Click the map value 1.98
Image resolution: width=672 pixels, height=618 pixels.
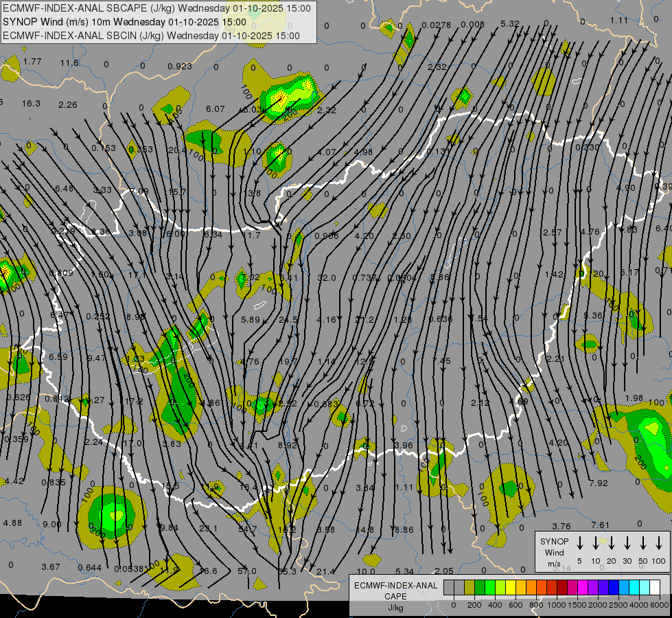(x=634, y=398)
